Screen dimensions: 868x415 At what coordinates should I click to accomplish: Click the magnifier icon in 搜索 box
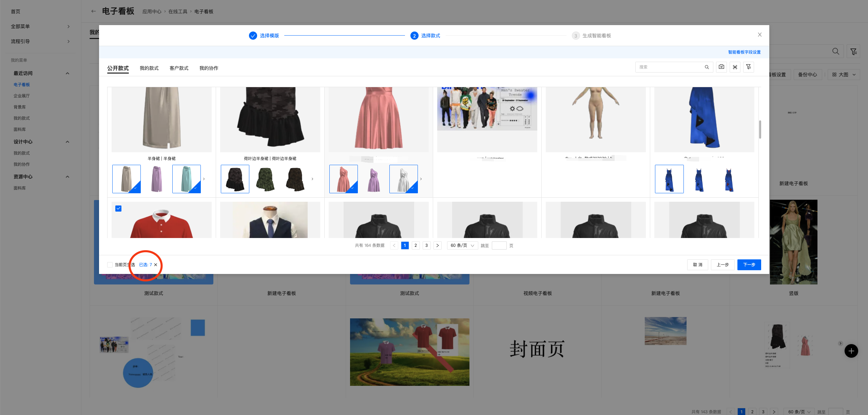[x=707, y=67]
